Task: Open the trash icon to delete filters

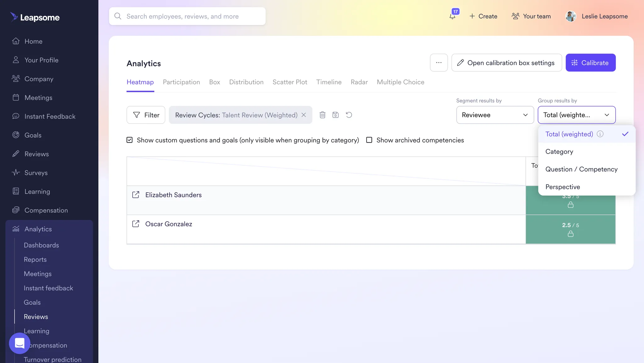Action: (x=322, y=115)
